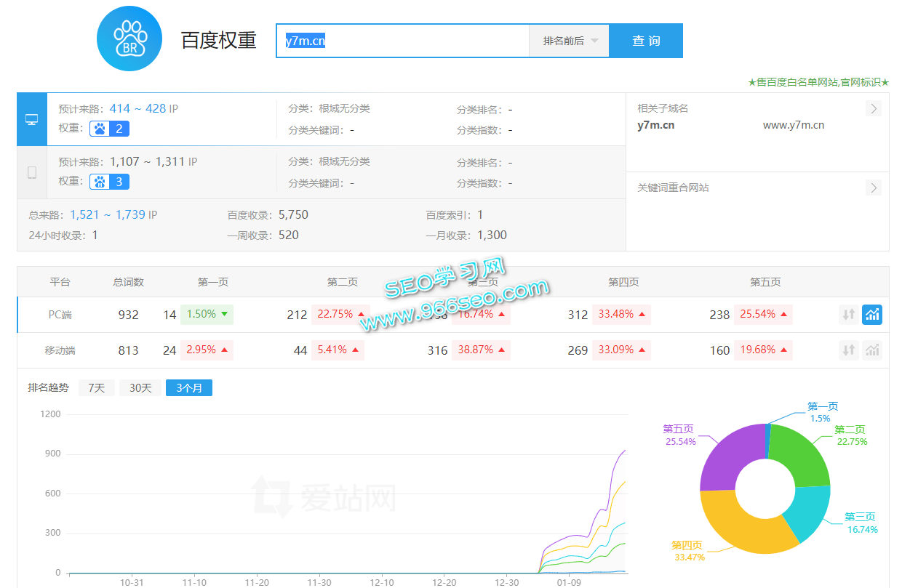910x588 pixels.
Task: Click 移动端 fifth page 19.68% badge
Action: [763, 350]
